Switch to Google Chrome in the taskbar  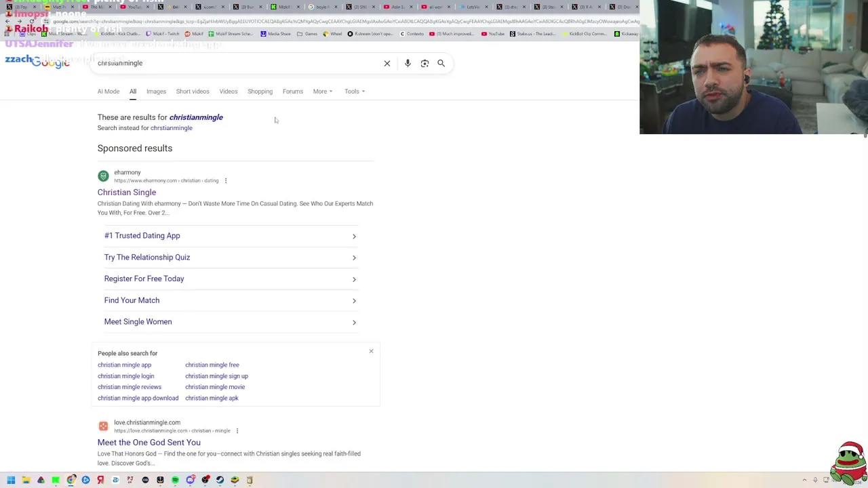[x=71, y=480]
